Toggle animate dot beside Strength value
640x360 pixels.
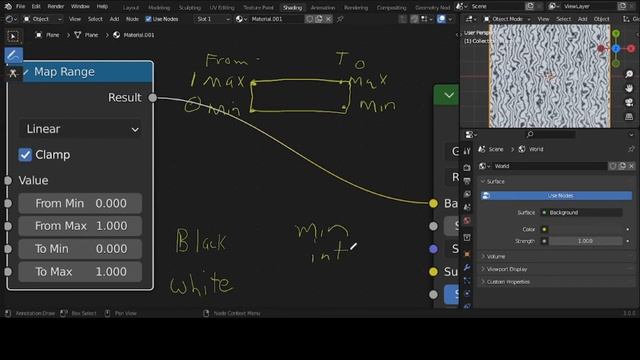click(x=627, y=241)
